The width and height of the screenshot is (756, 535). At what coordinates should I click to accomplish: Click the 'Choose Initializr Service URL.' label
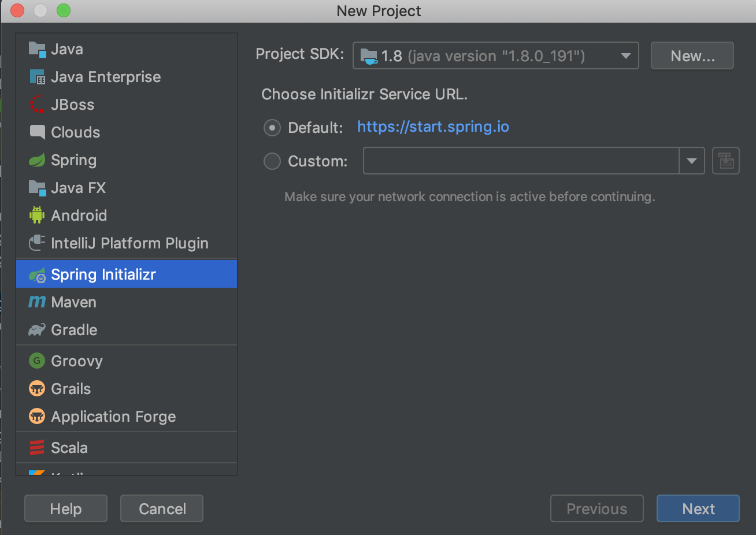coord(365,94)
